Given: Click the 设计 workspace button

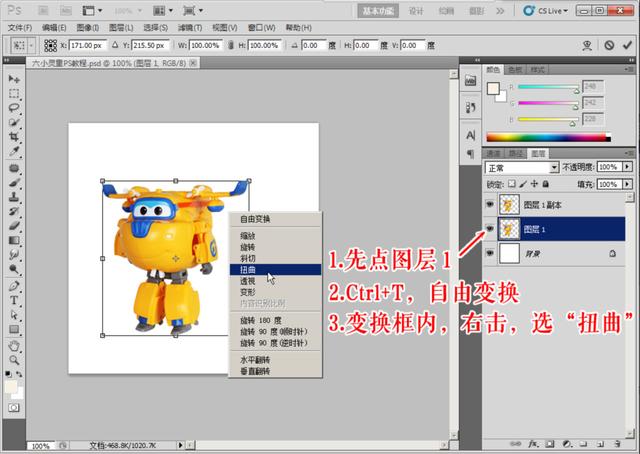Looking at the screenshot, I should pos(416,11).
